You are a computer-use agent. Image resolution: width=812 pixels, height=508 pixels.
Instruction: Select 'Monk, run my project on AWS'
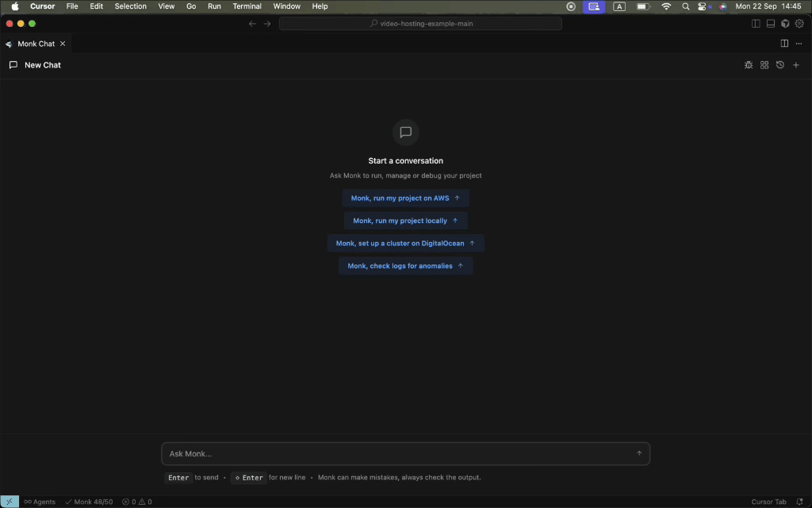(x=405, y=198)
